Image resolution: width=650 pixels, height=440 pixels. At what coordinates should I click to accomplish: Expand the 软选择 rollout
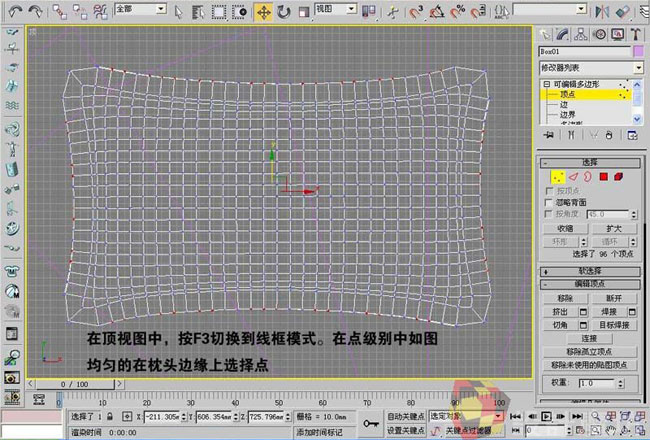click(x=590, y=271)
